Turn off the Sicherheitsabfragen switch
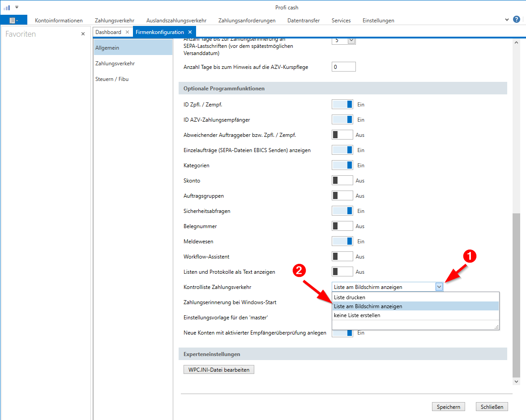This screenshot has width=526, height=420. point(342,211)
